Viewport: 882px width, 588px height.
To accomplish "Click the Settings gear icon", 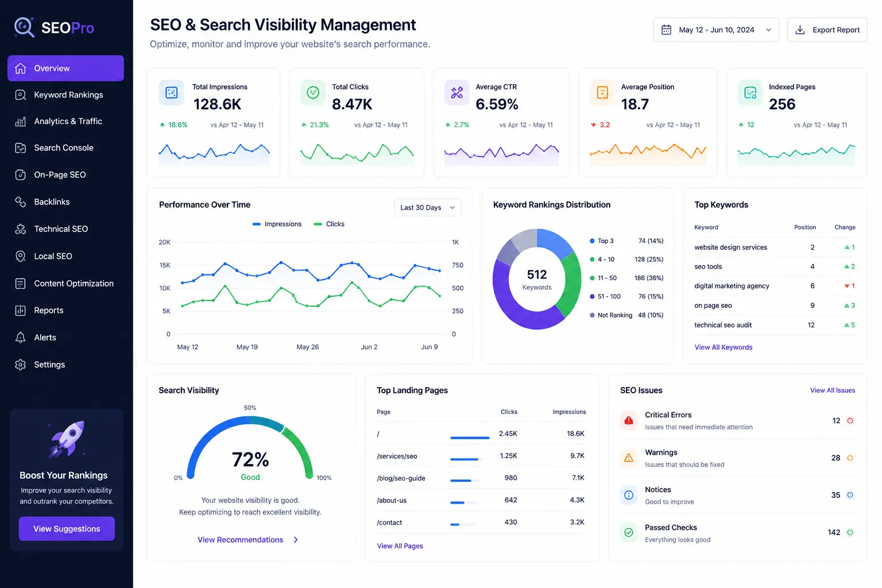I will pyautogui.click(x=21, y=365).
